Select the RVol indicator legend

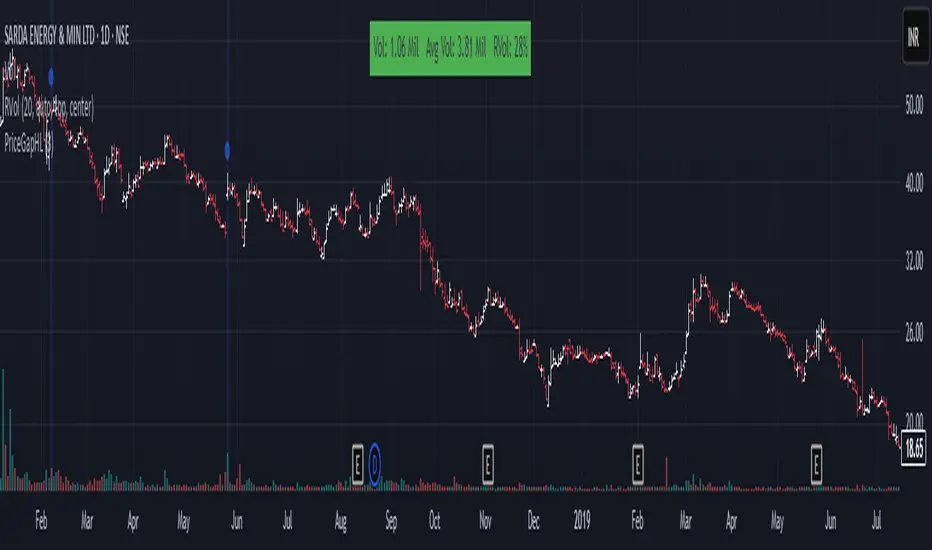[49, 108]
